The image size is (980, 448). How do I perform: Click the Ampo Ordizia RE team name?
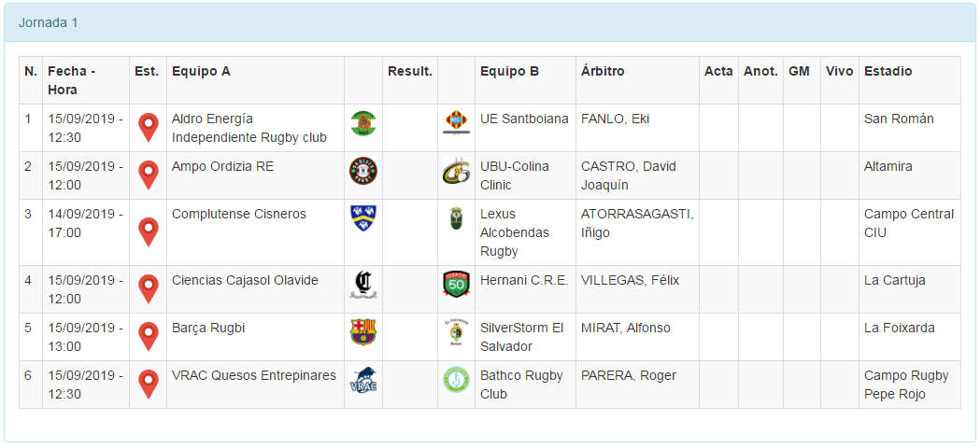point(222,166)
